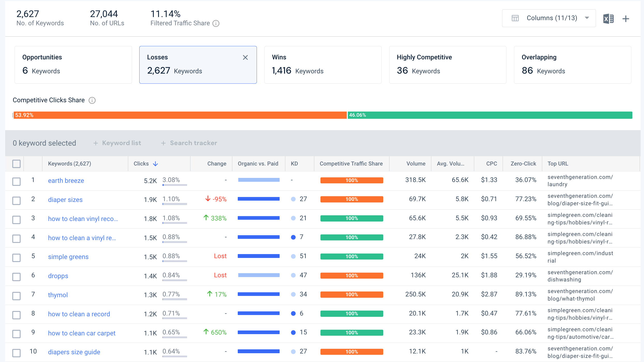Viewport: 644px width, 362px height.
Task: Select the thymol row checkbox
Action: (17, 296)
